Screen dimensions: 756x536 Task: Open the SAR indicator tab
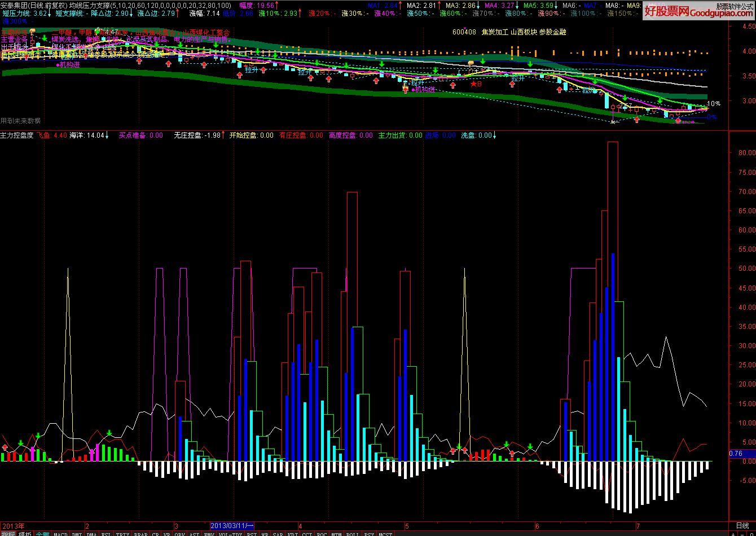coord(278,533)
